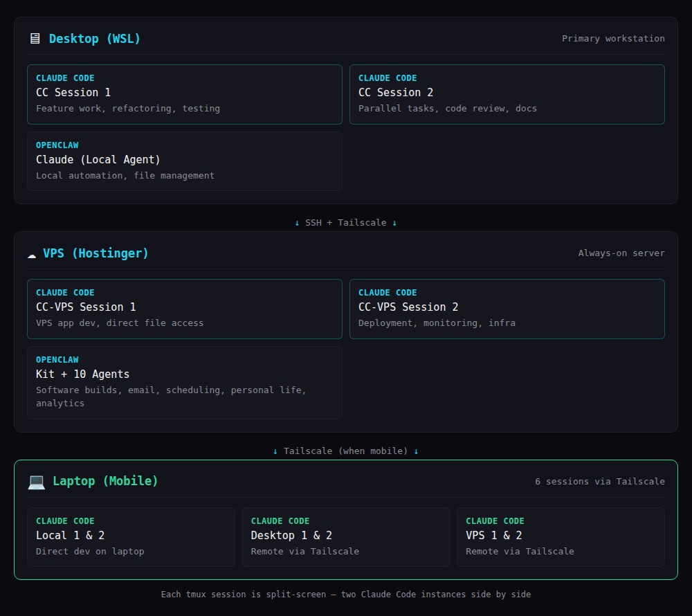Open the Local 1 & 2 session card

[x=131, y=537]
